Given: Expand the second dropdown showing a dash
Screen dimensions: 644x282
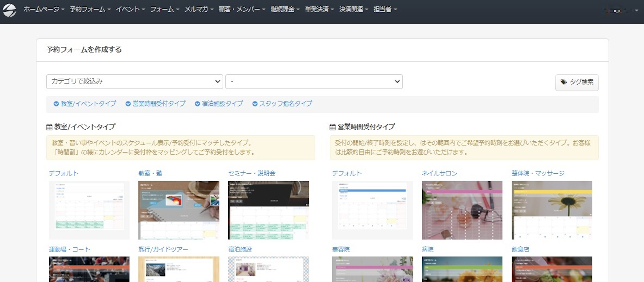Looking at the screenshot, I should [314, 82].
